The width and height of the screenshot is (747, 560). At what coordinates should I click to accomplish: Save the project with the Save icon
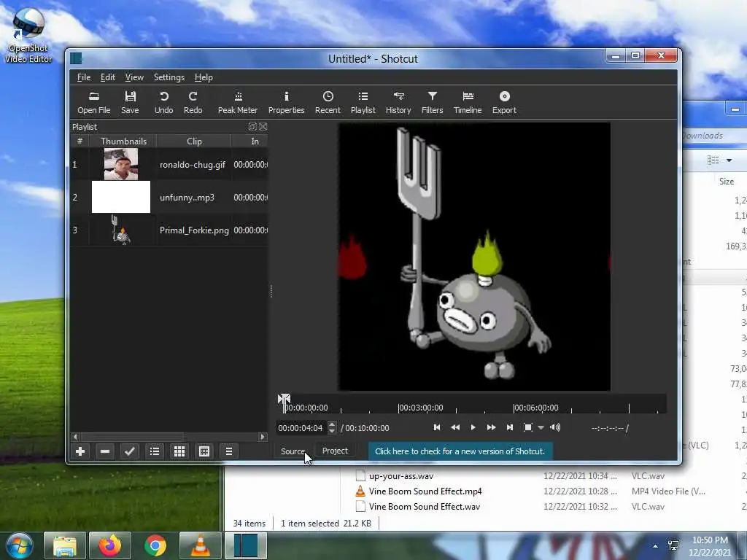pos(130,103)
